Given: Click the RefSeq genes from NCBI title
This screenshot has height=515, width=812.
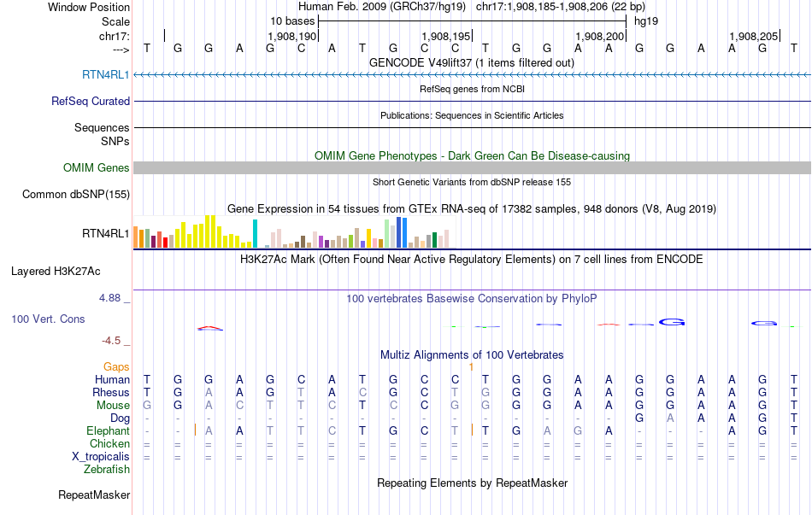Looking at the screenshot, I should coord(472,89).
